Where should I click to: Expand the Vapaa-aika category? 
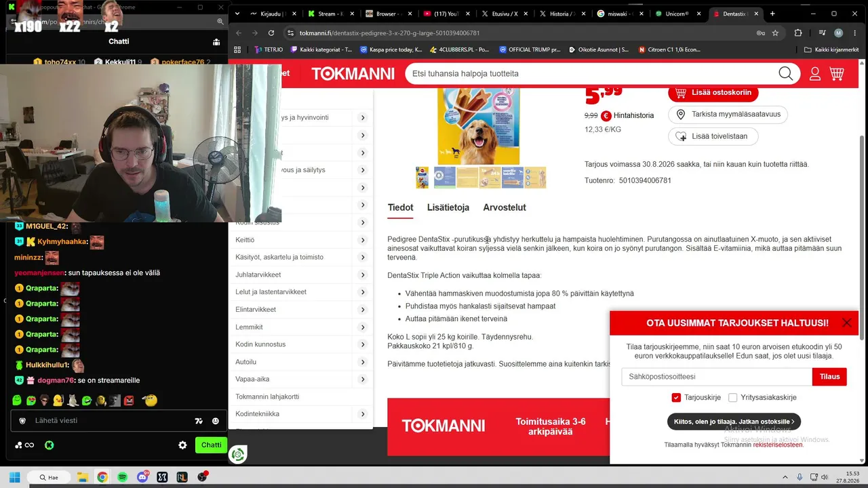click(363, 379)
